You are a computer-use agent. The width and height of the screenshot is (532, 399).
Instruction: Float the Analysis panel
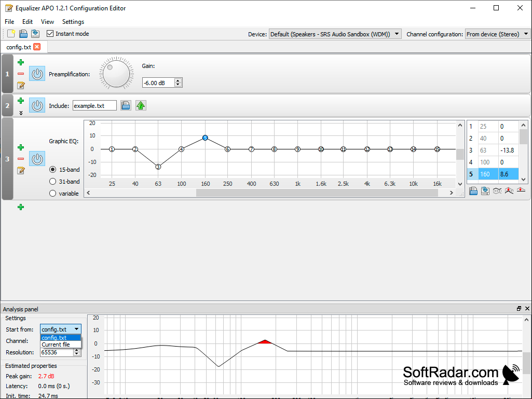click(x=519, y=308)
